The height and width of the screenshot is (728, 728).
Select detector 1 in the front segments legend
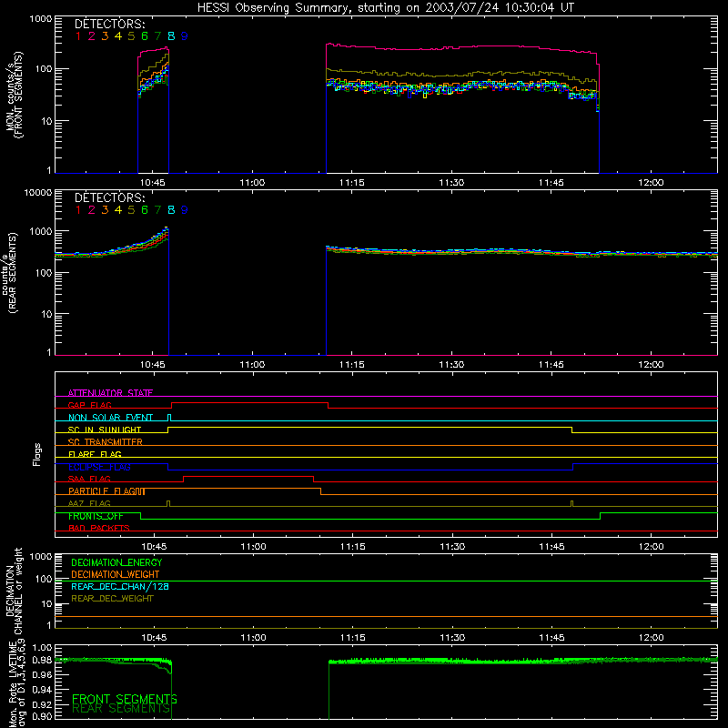tap(78, 36)
